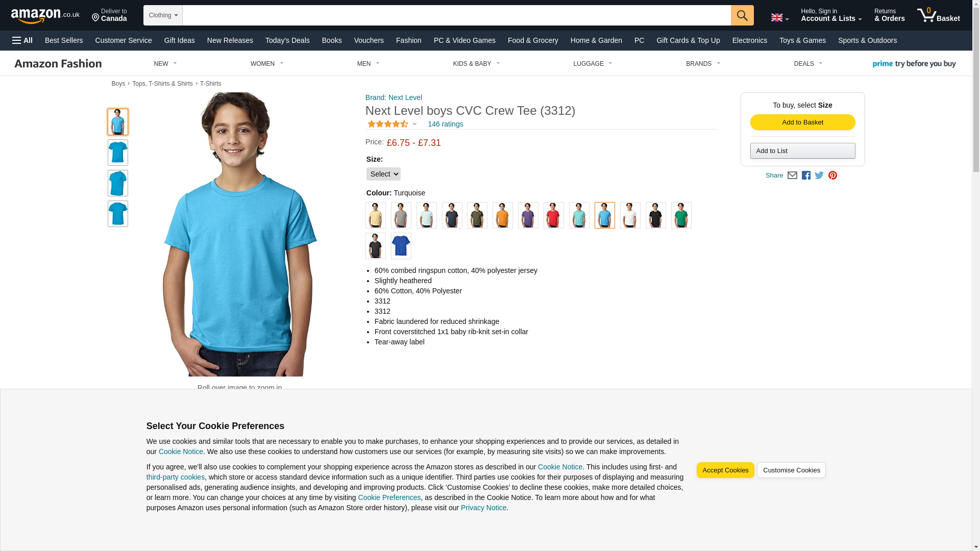This screenshot has height=551, width=980.
Task: Open the WOMEN fashion menu
Action: click(267, 64)
